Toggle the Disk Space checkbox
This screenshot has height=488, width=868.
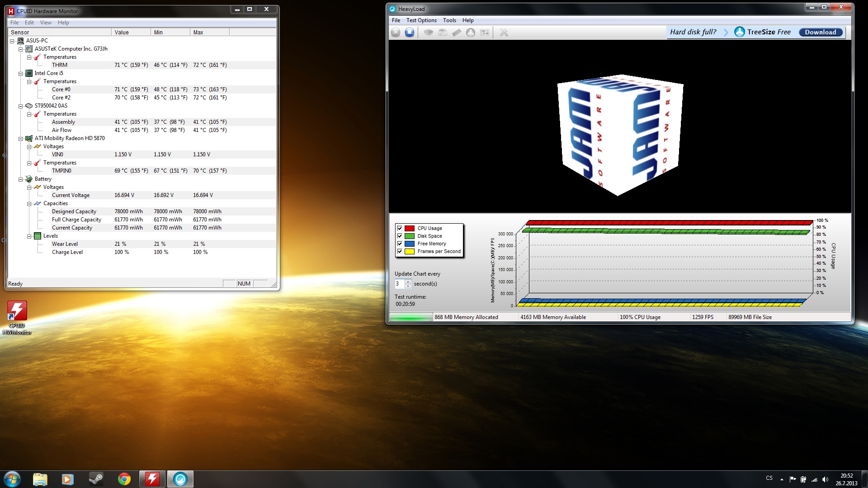(400, 236)
